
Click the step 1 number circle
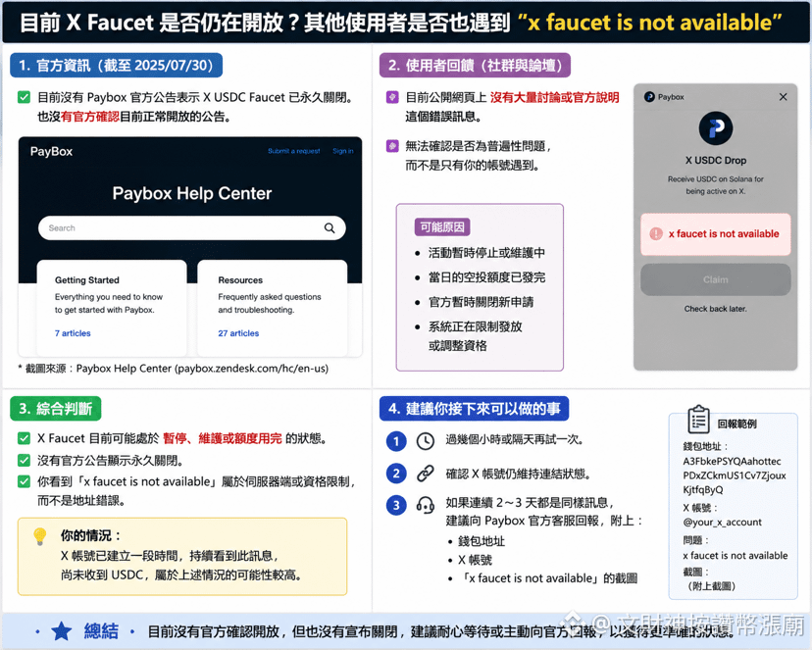pyautogui.click(x=396, y=441)
